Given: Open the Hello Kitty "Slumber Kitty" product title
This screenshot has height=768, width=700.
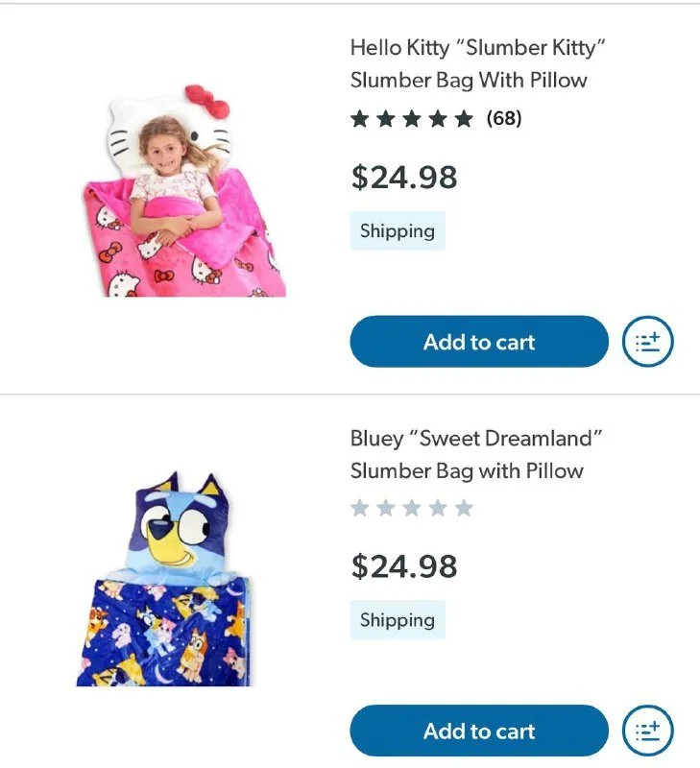Looking at the screenshot, I should pos(478,63).
